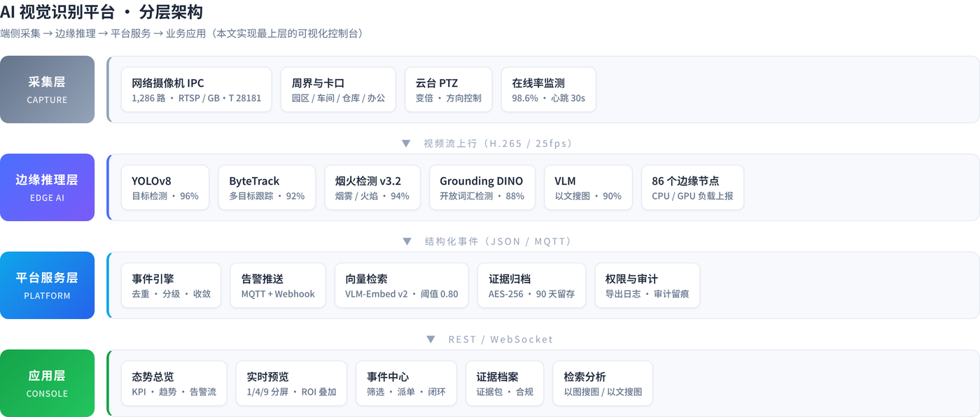Click the 平台服务层 PLATFORM block
This screenshot has height=417, width=980.
click(47, 285)
